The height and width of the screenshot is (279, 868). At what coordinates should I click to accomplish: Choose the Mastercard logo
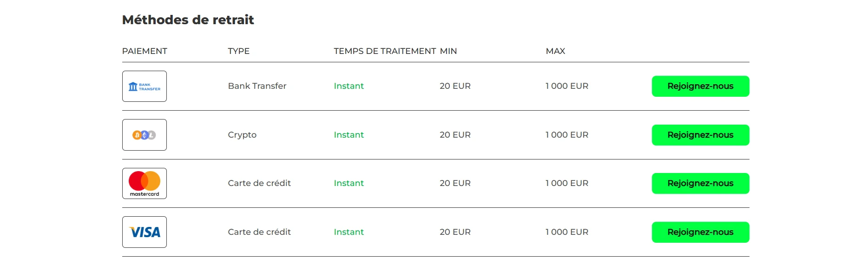144,183
